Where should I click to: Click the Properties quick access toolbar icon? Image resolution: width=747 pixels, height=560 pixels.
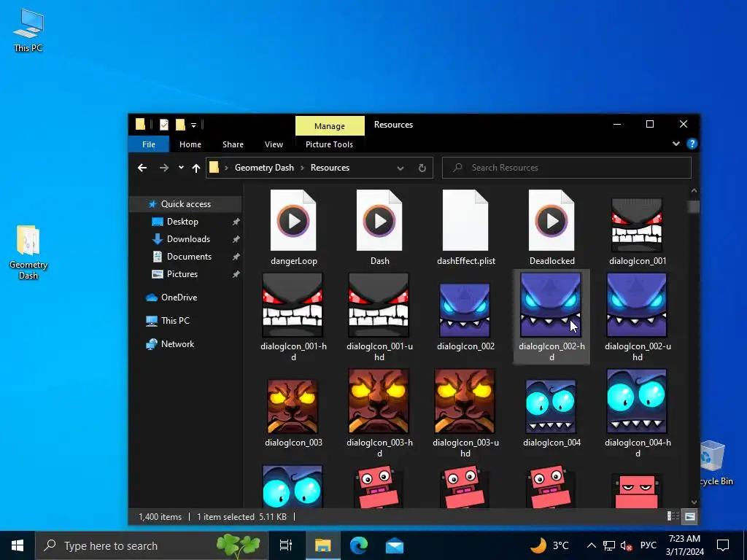164,125
